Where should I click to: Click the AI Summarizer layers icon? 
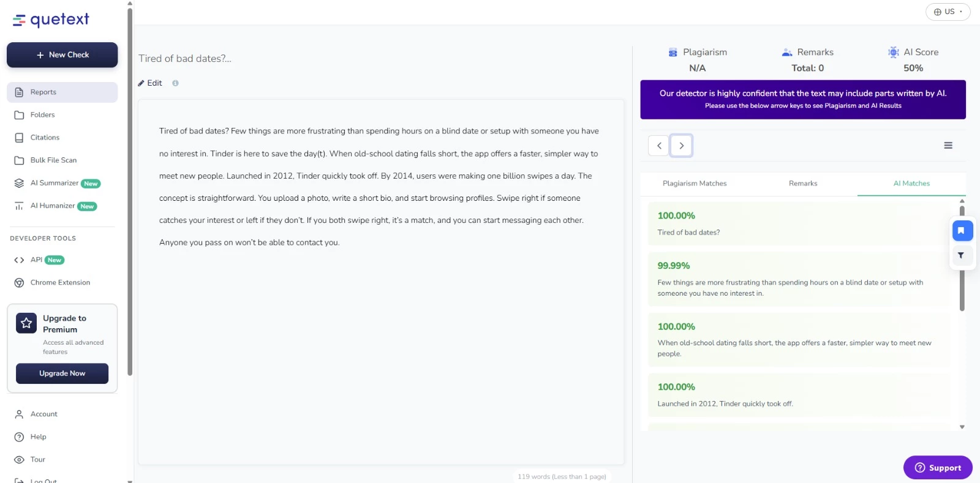click(19, 183)
